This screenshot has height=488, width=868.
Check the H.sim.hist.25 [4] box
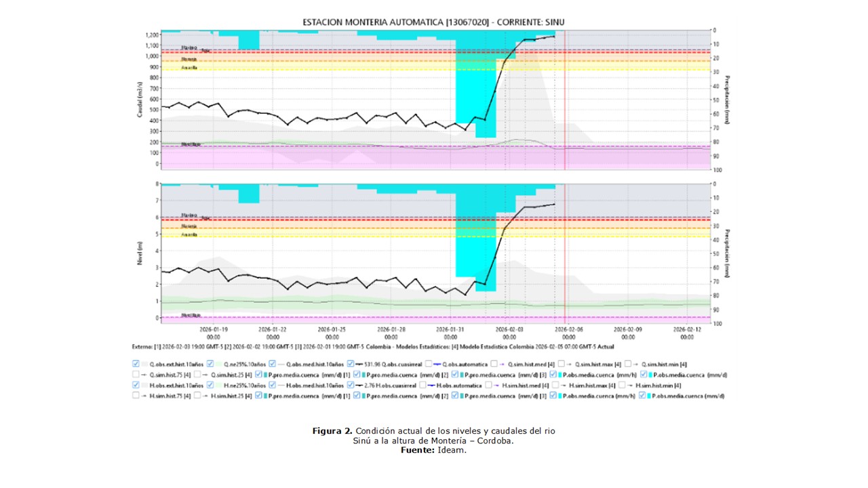click(x=198, y=394)
